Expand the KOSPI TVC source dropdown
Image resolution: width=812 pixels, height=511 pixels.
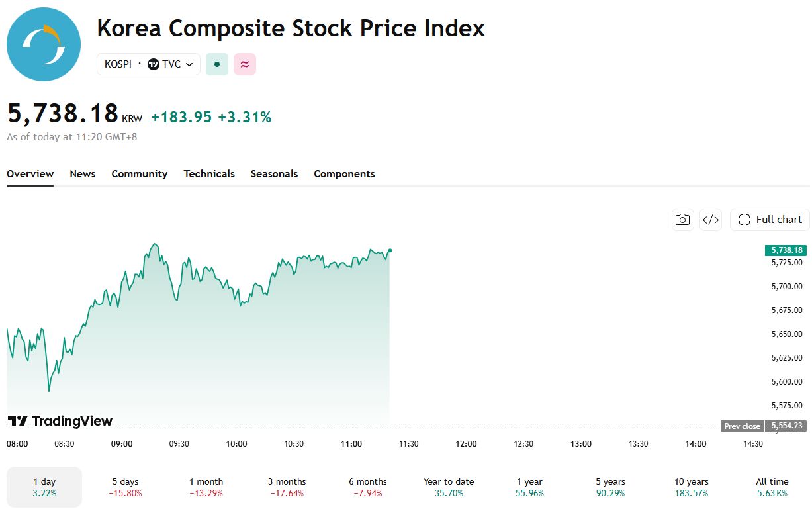pos(148,64)
